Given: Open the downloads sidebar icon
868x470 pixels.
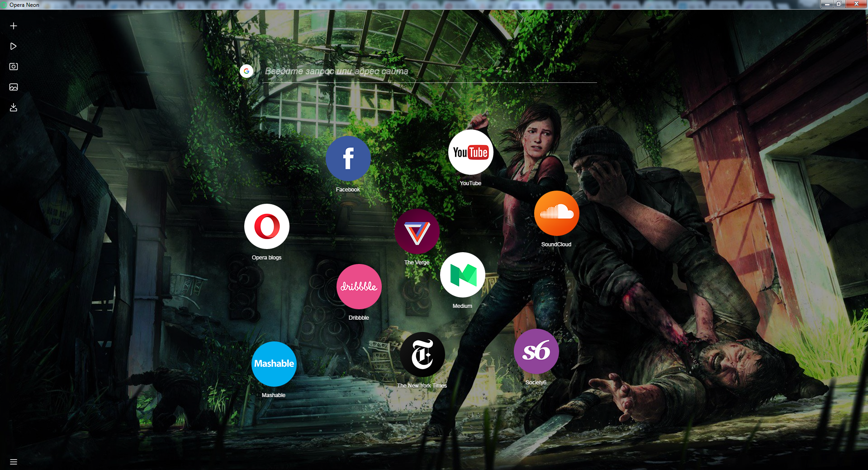Looking at the screenshot, I should 14,107.
